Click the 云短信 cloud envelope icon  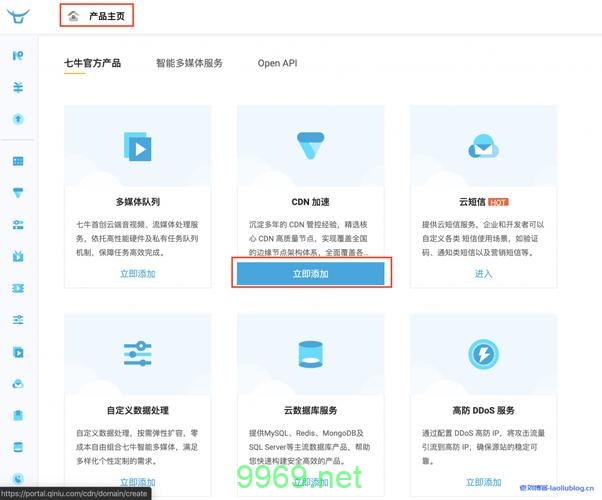483,146
